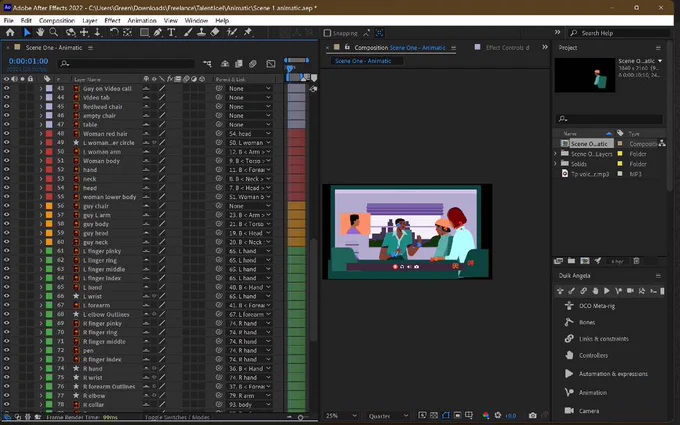The image size is (680, 425).
Task: Click the Graph Editor icon in timeline
Action: [271, 64]
